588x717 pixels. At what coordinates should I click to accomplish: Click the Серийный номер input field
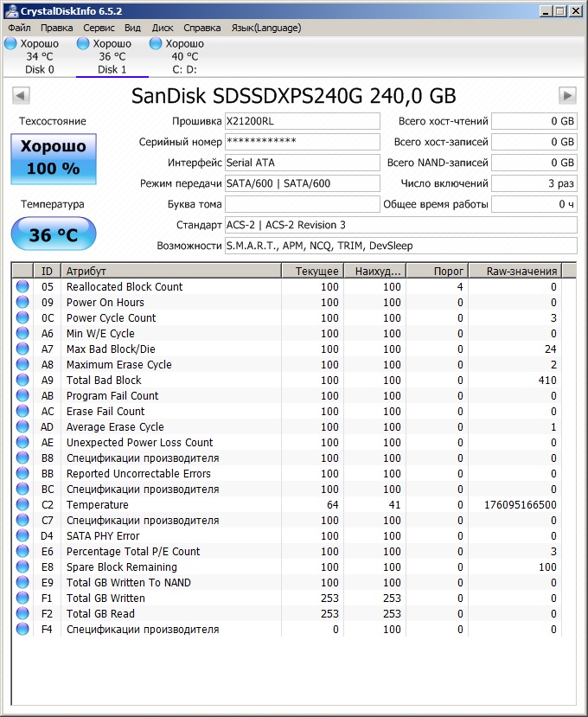coord(302,142)
